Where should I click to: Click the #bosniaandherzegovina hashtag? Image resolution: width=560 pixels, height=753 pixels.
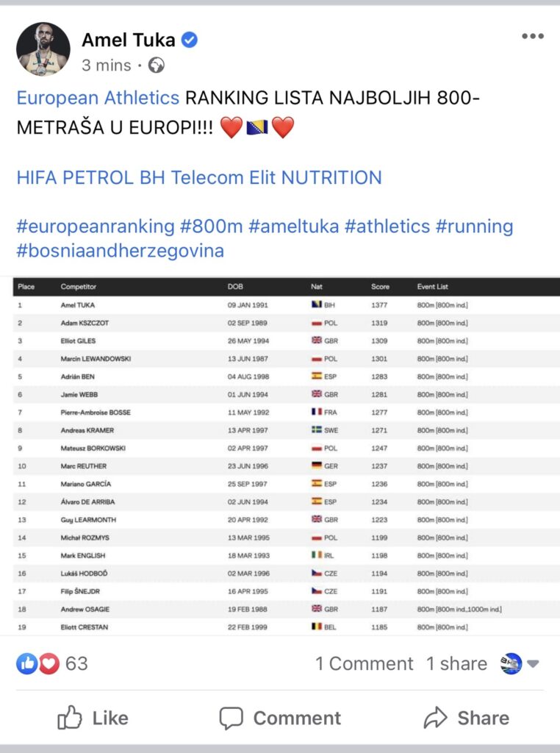click(x=120, y=251)
